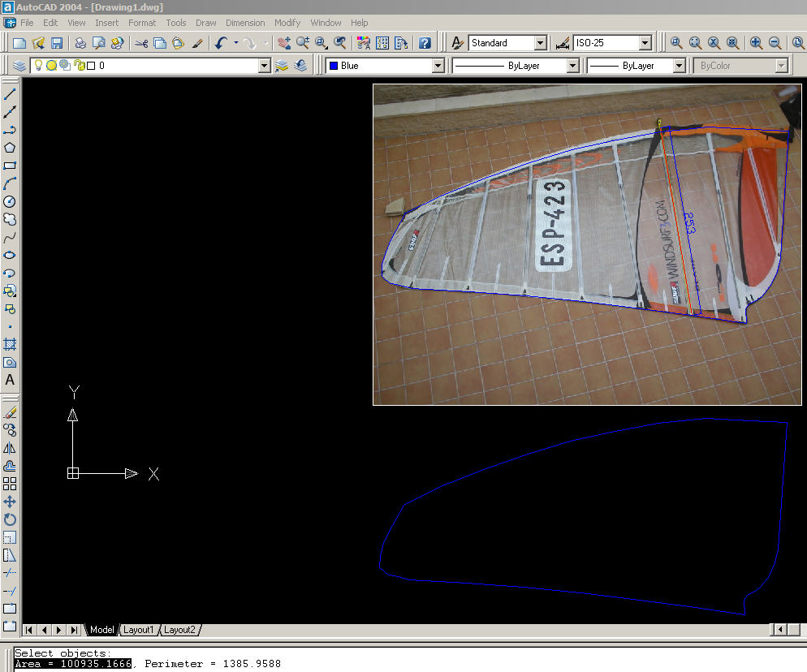Open the Plot Preview icon
The width and height of the screenshot is (807, 672).
click(98, 42)
